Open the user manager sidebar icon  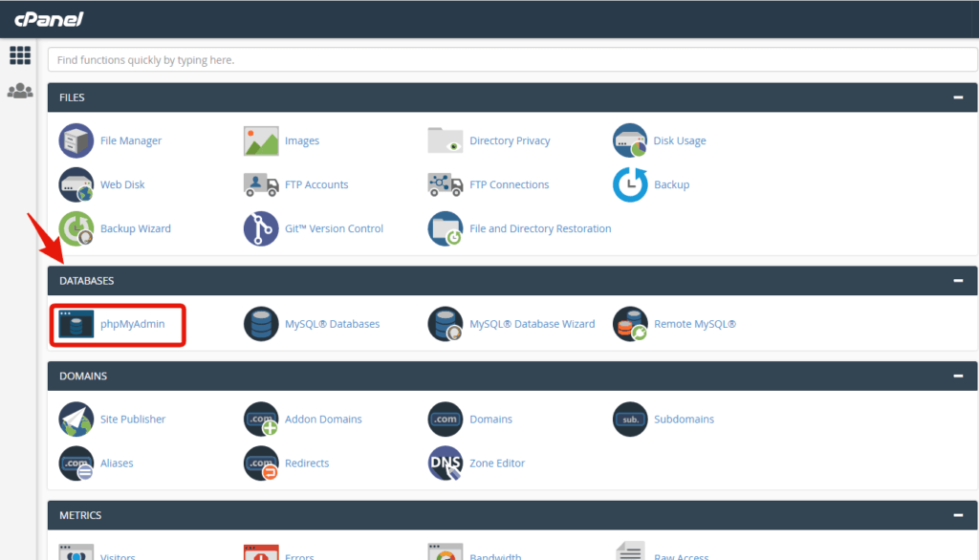pos(20,91)
